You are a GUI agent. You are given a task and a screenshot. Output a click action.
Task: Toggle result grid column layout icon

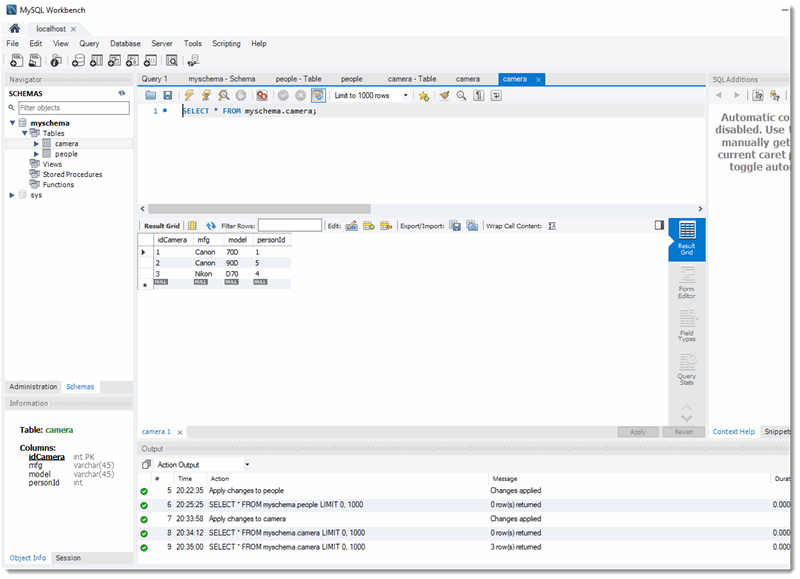coord(192,225)
